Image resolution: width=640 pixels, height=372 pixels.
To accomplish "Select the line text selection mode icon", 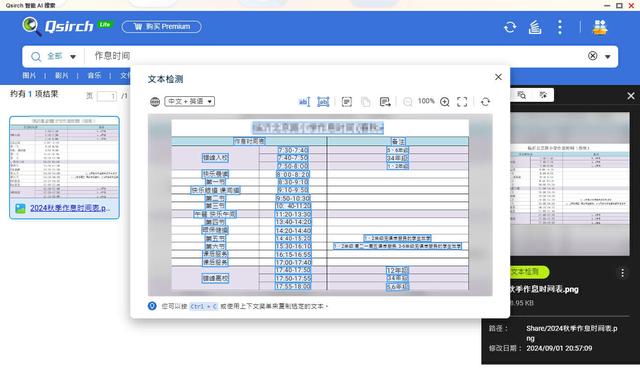I will click(x=304, y=102).
